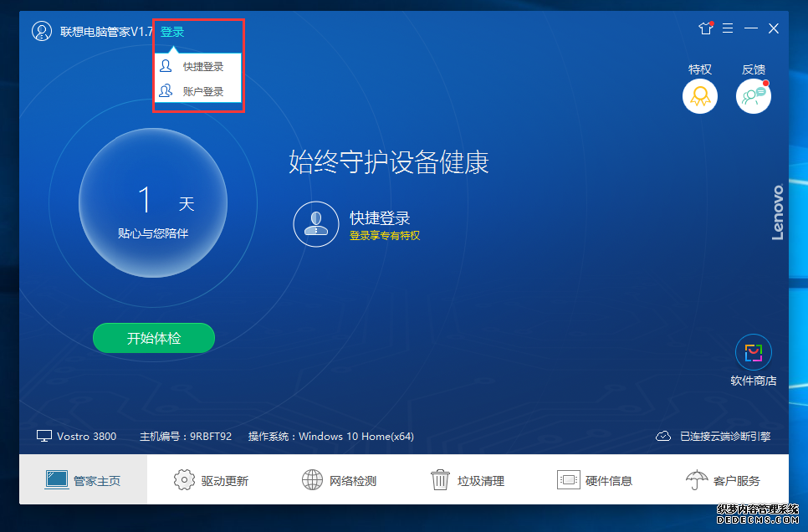This screenshot has width=808, height=532.
Task: Open the skin changer shirt icon
Action: [705, 28]
